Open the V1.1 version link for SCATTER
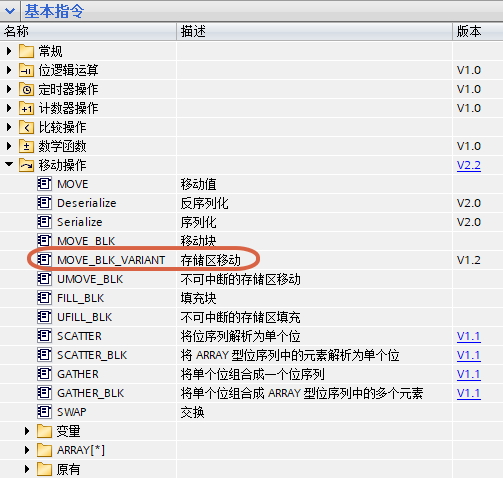 coord(469,336)
